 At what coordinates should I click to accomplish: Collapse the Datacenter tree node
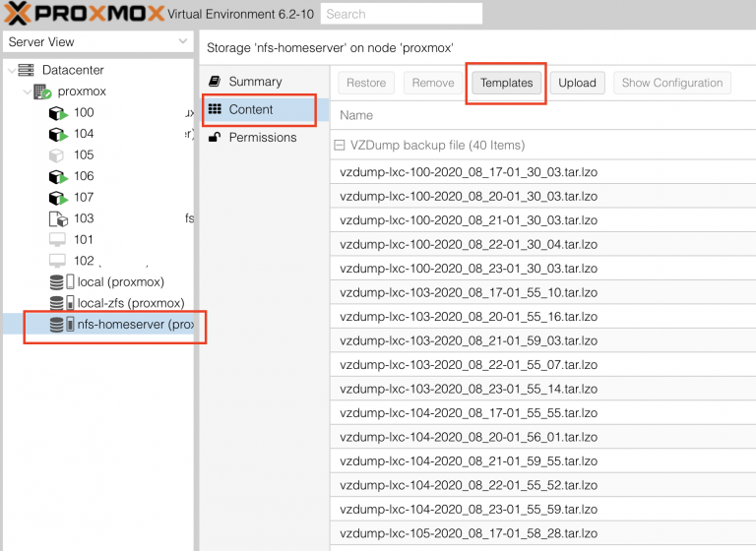pyautogui.click(x=11, y=71)
